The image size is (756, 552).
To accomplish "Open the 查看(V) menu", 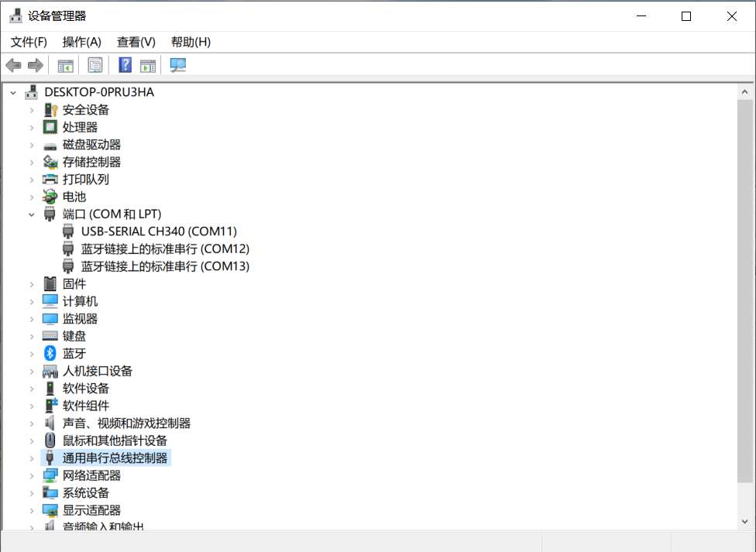I will [136, 42].
